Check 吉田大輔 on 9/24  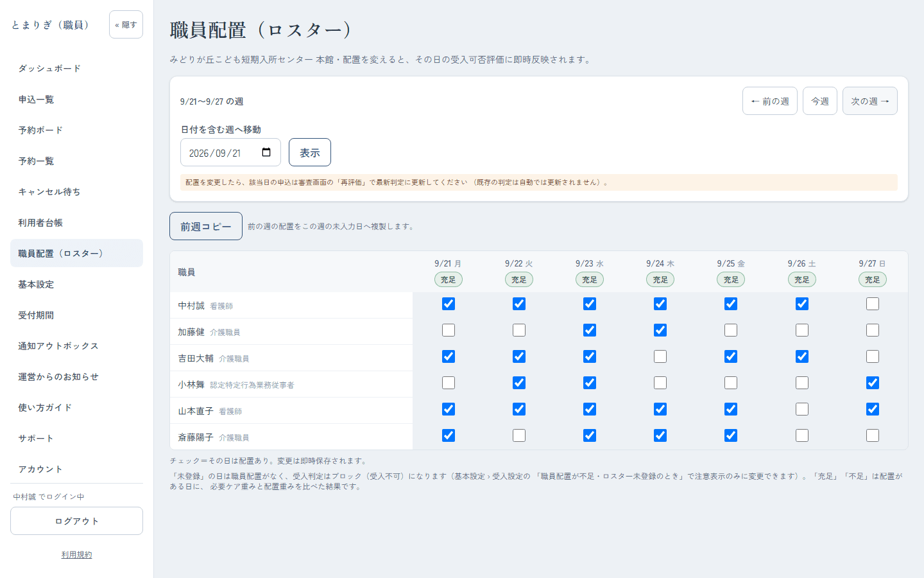(660, 356)
